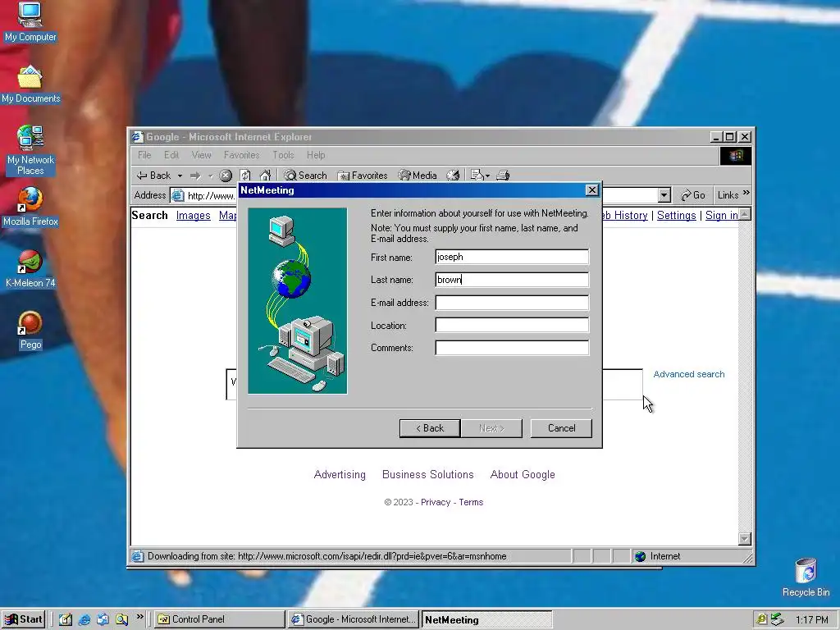The height and width of the screenshot is (630, 840).
Task: Click into the Comments field
Action: 512,348
